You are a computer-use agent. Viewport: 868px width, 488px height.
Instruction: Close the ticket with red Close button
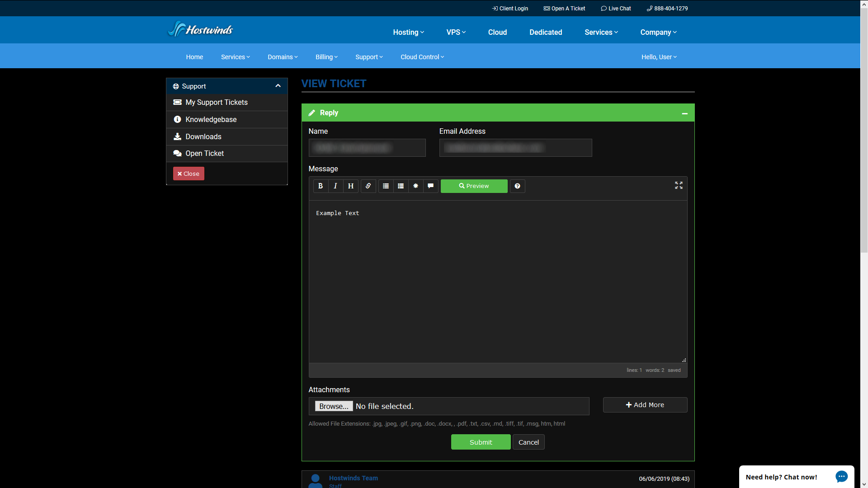[189, 174]
